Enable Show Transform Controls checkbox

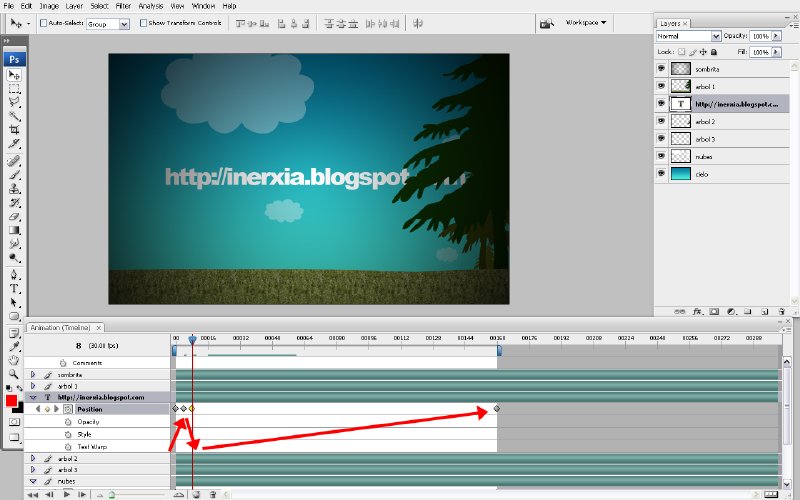click(x=143, y=23)
